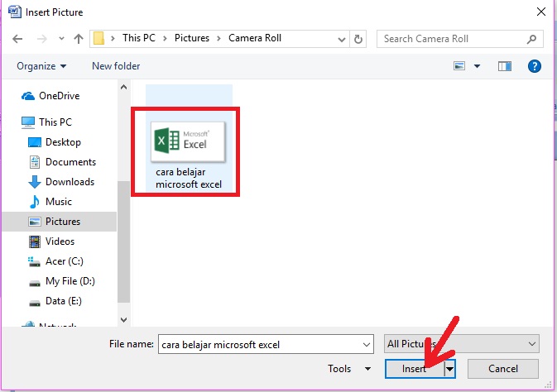
Task: Click the Music note icon
Action: (35, 202)
